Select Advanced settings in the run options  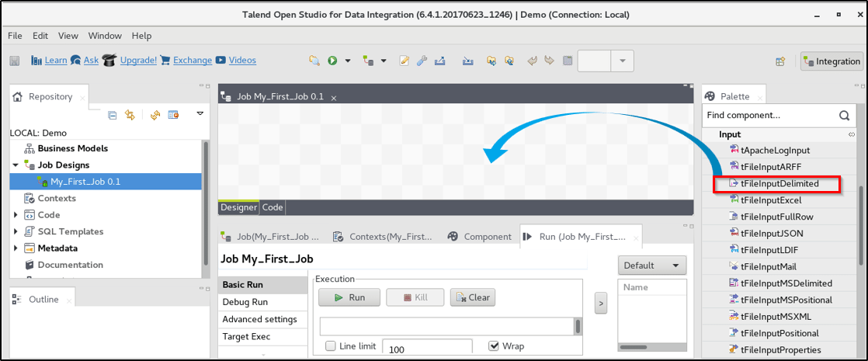pyautogui.click(x=263, y=320)
